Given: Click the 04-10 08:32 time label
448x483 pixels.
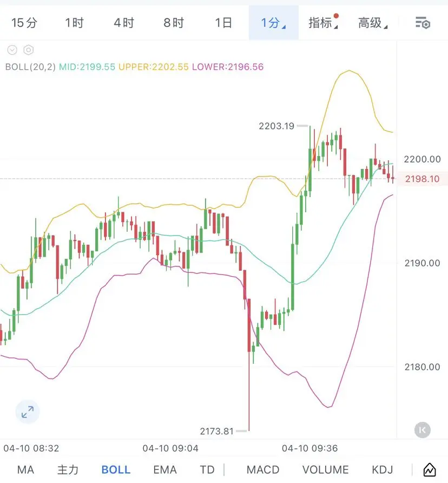Looking at the screenshot, I should click(x=31, y=448).
